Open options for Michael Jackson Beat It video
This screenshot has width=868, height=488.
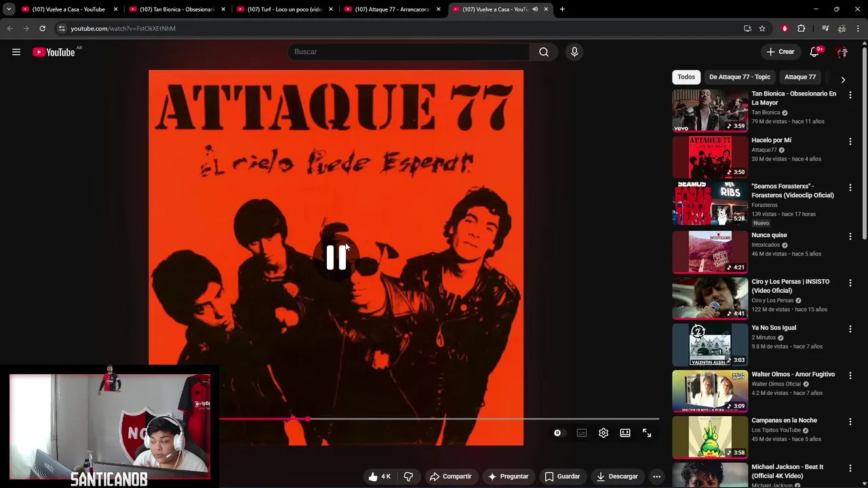850,468
